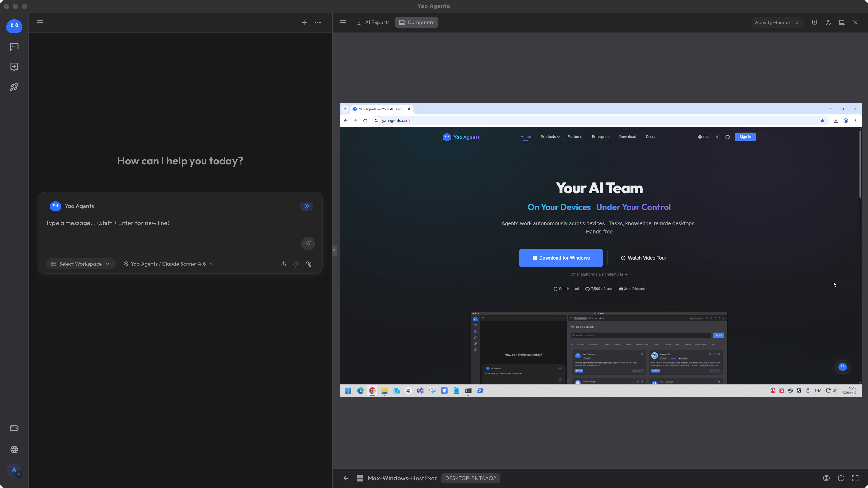868x488 pixels.
Task: Open the EN language selector on website
Action: 703,137
